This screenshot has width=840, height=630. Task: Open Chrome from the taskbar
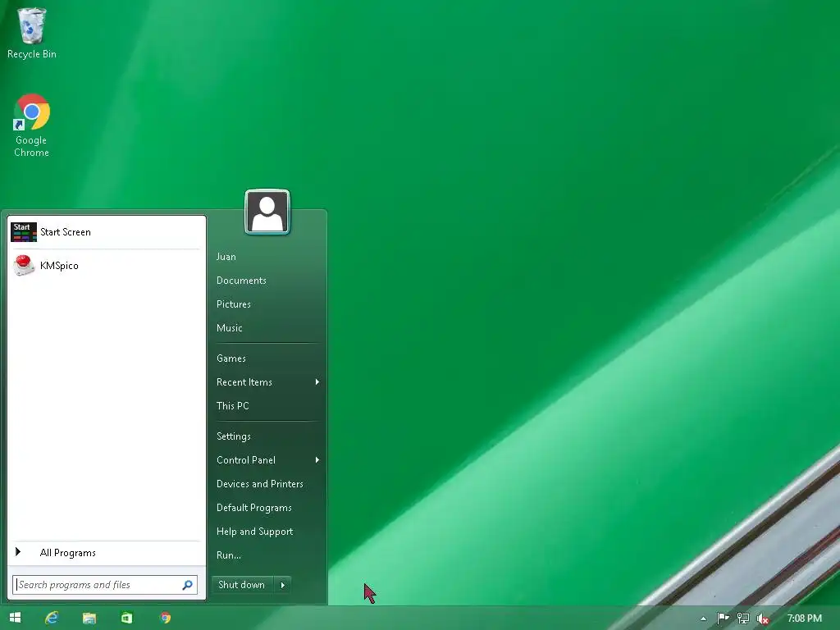pos(166,618)
